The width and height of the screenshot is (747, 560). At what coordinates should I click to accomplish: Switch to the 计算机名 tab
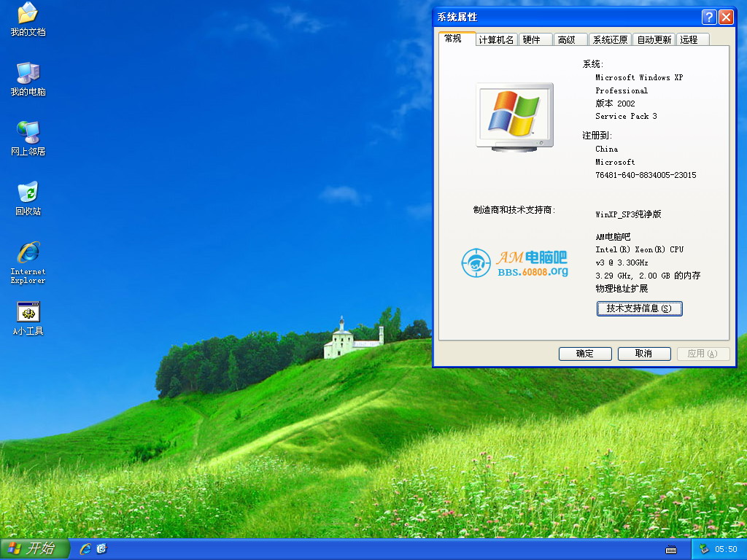tap(496, 39)
